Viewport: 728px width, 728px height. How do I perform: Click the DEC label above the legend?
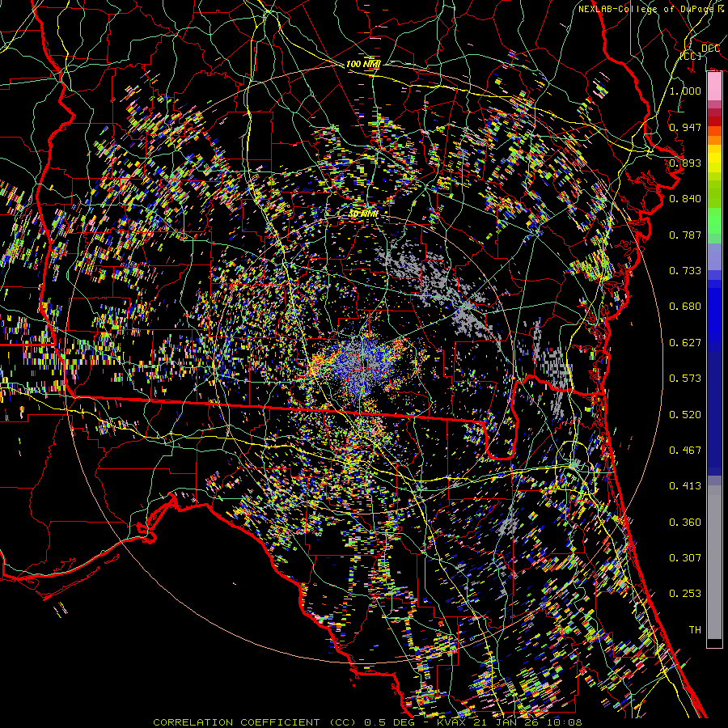[710, 48]
